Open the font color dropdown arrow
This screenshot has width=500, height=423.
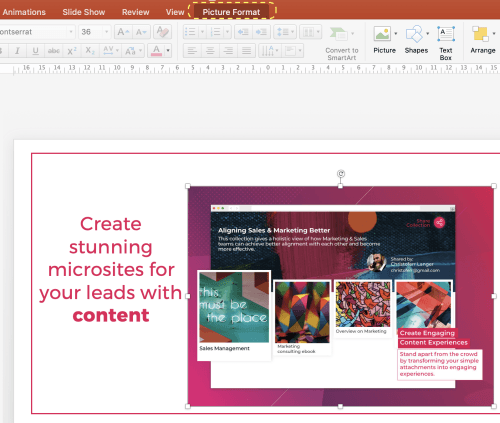168,51
